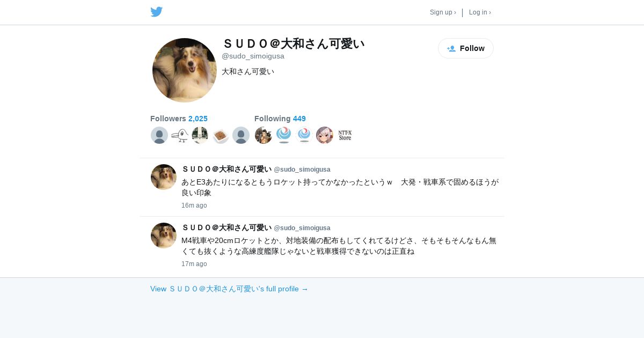
Task: Select the food bowl follower avatar
Action: coord(221,135)
